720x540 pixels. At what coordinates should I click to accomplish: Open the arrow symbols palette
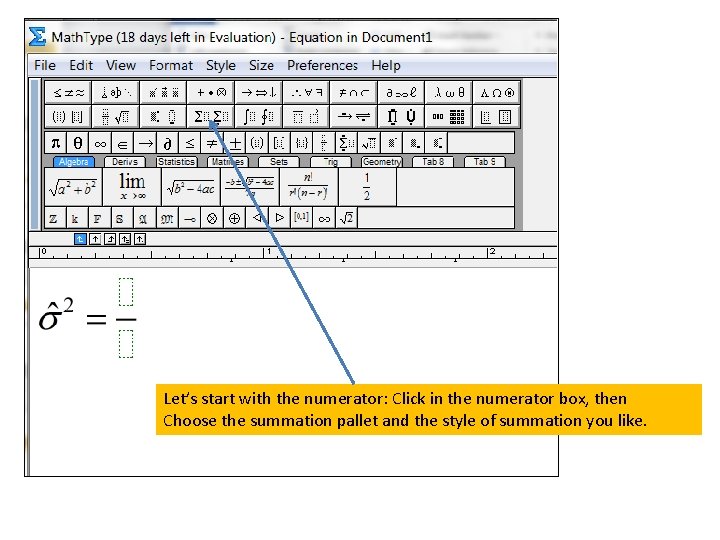tap(259, 93)
